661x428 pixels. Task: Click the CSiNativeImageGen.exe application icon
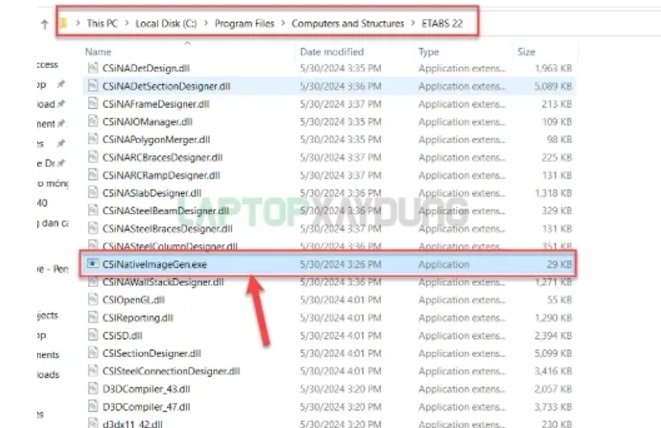(93, 264)
